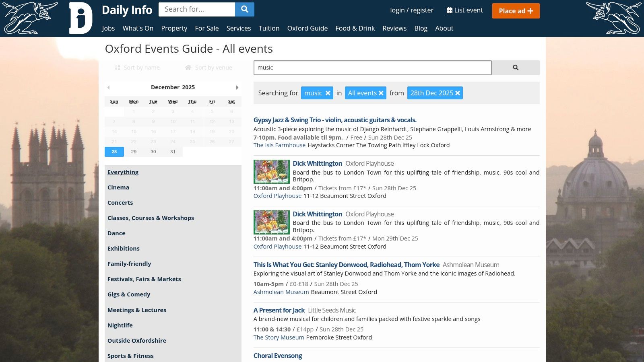The image size is (644, 362).
Task: Select the Sort by venue house icon
Action: point(188,67)
